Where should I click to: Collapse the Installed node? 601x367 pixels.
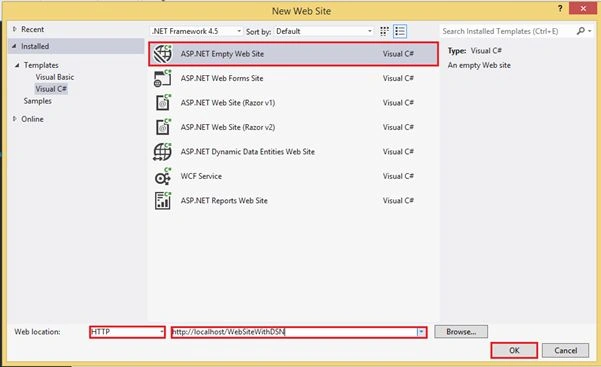click(x=14, y=46)
